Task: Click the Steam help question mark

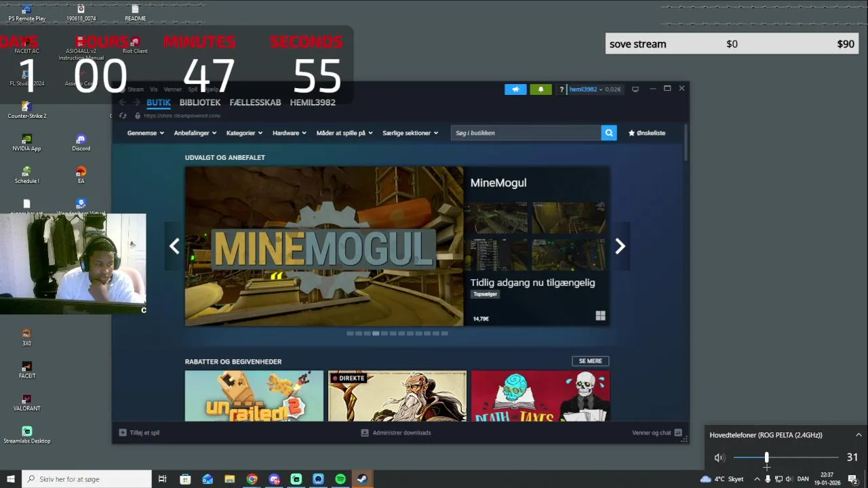Action: [561, 89]
